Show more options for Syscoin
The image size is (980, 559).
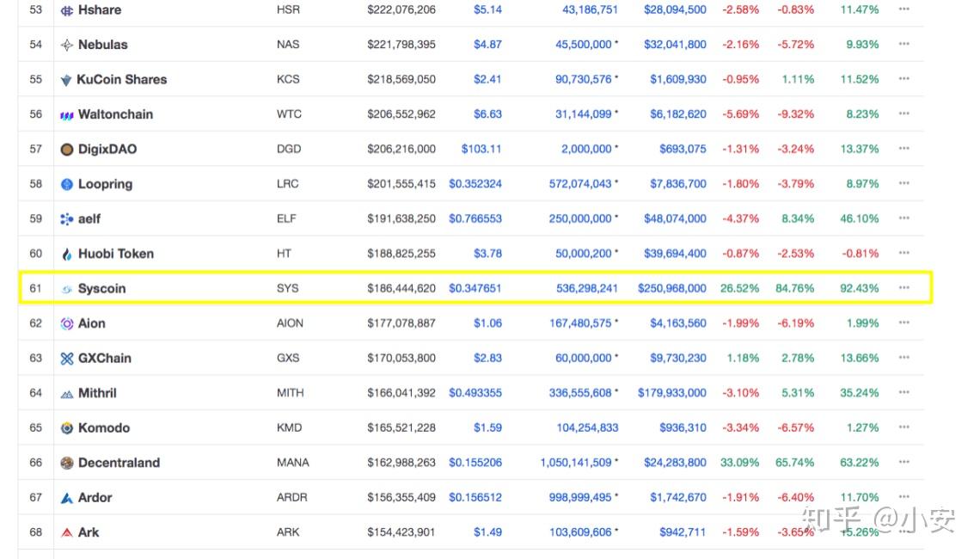coord(903,287)
